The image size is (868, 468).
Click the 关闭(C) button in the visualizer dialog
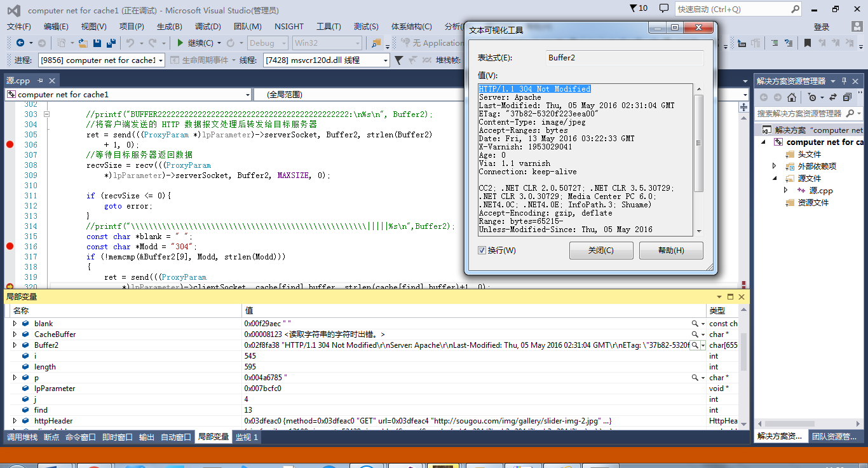click(x=601, y=250)
